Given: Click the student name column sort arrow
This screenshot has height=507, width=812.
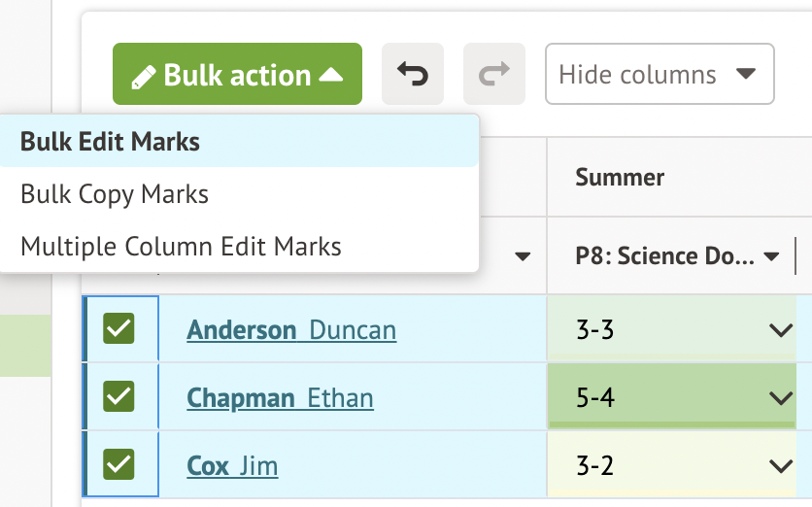Looking at the screenshot, I should point(523,257).
